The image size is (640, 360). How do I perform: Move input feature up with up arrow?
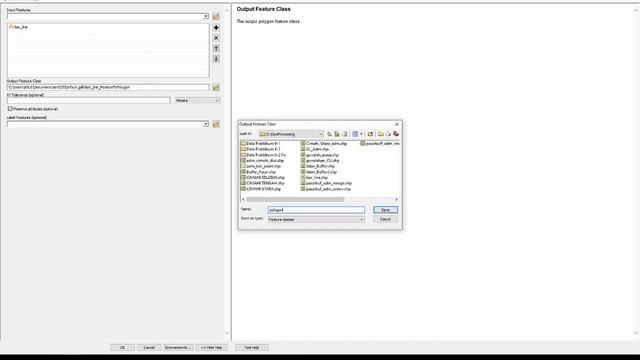click(x=216, y=49)
